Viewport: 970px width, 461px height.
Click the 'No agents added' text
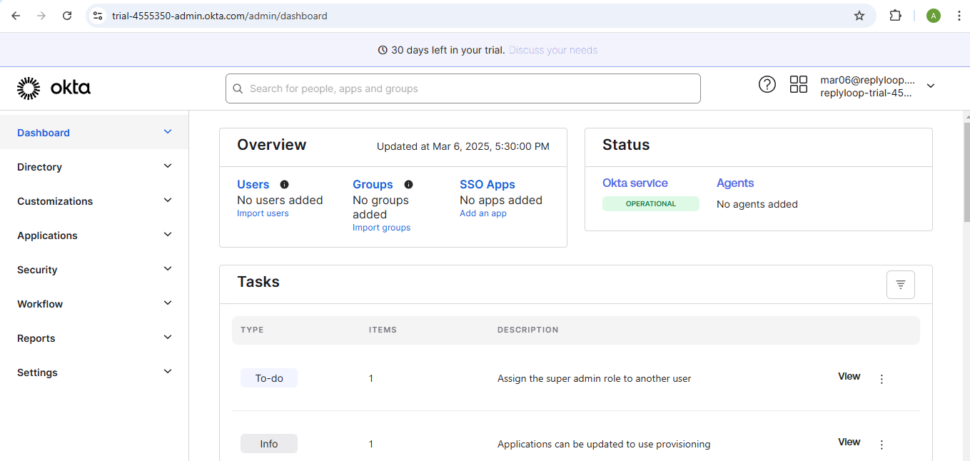757,204
